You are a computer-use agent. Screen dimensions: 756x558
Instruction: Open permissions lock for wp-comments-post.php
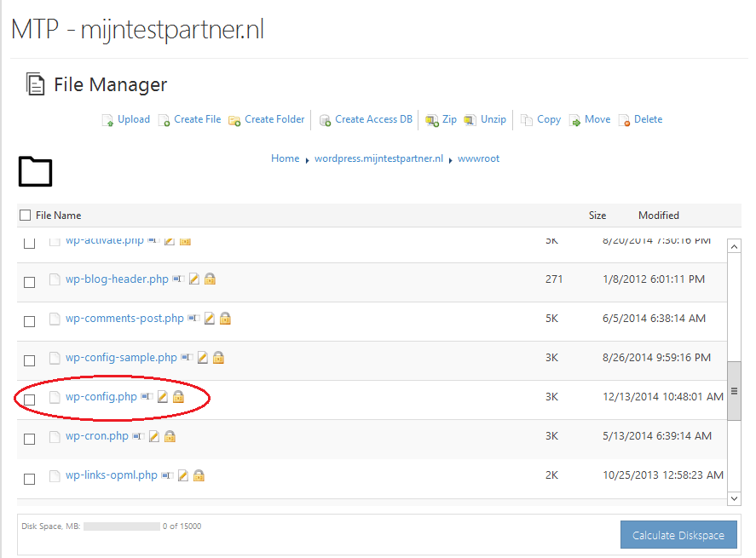pos(225,318)
